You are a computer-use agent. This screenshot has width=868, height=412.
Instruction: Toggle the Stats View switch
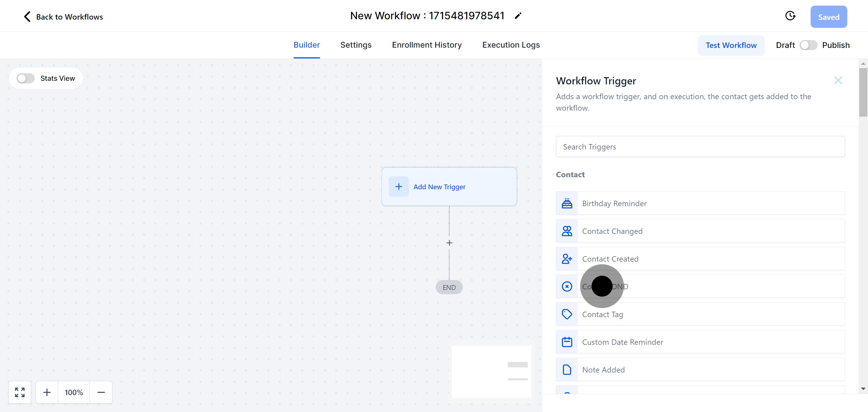point(26,78)
